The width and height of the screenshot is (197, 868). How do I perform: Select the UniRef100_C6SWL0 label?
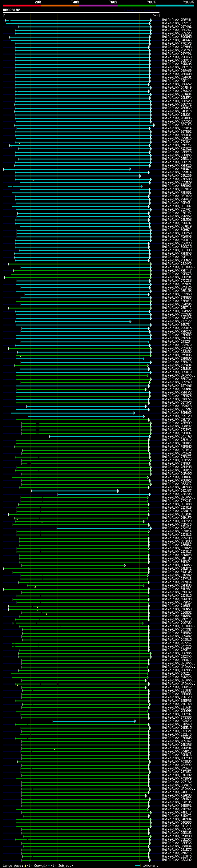(176, 372)
